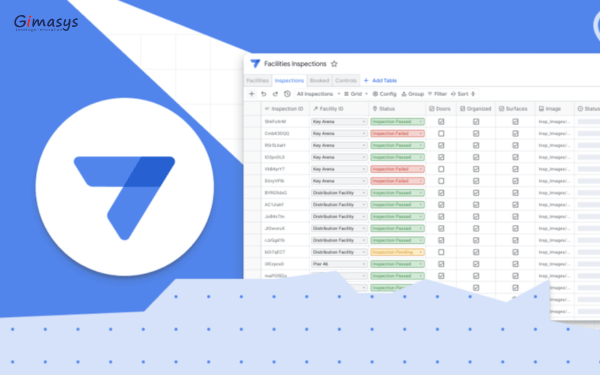Open Status dropdown in row AC1zlahf
Screen dimensions: 600x375
point(397,205)
